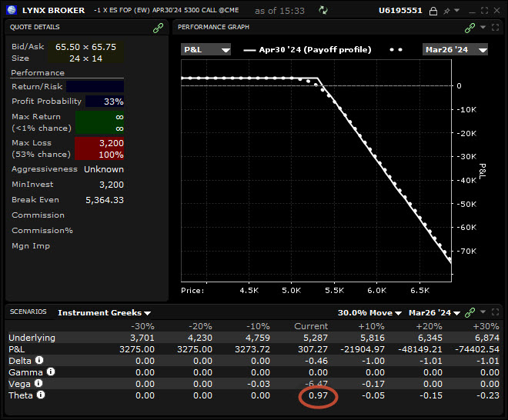
Task: Click the chain link icon in Scenarios panel
Action: point(470,312)
